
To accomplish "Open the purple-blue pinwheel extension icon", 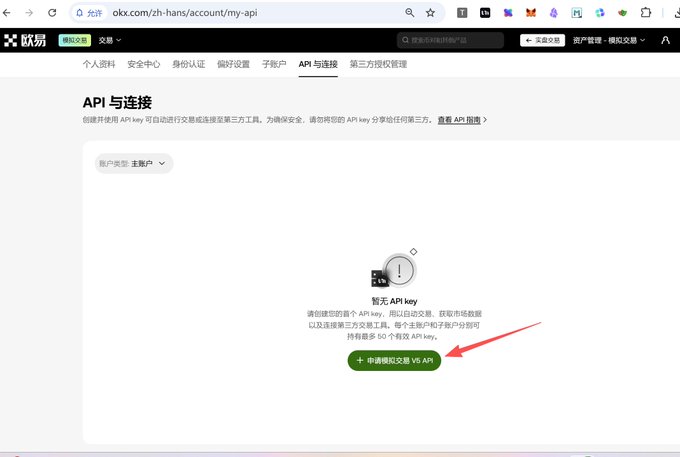I will (508, 13).
